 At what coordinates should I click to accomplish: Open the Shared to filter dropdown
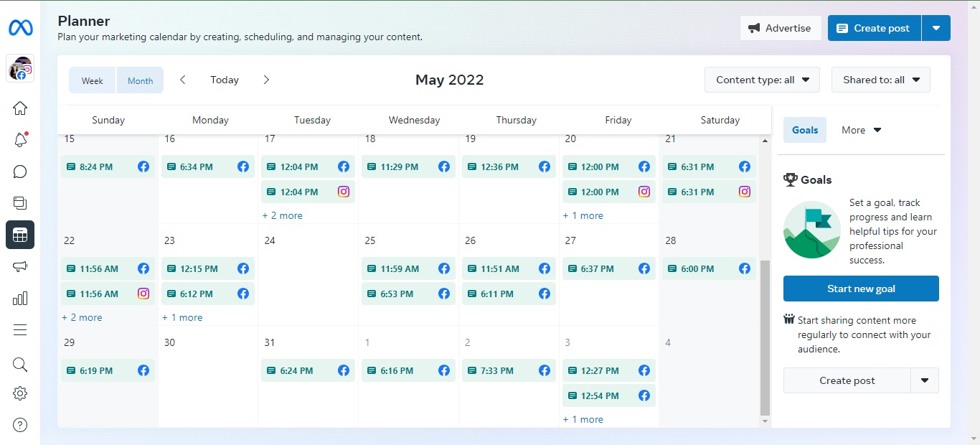881,80
